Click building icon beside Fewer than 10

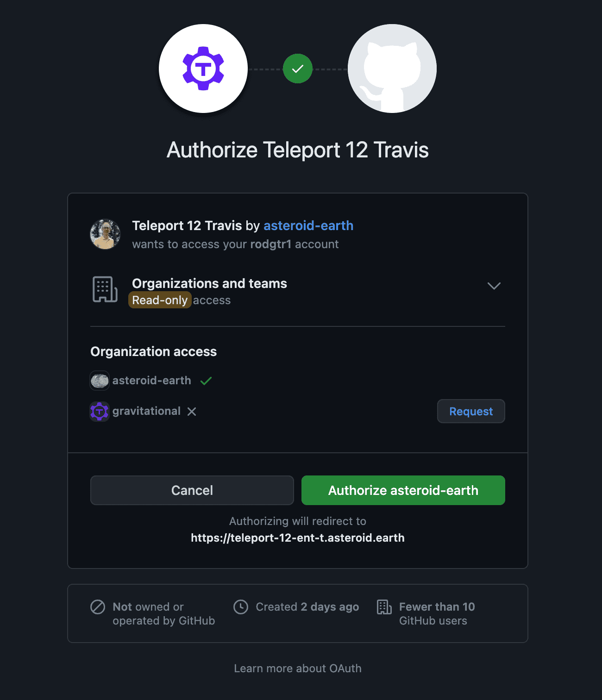384,606
